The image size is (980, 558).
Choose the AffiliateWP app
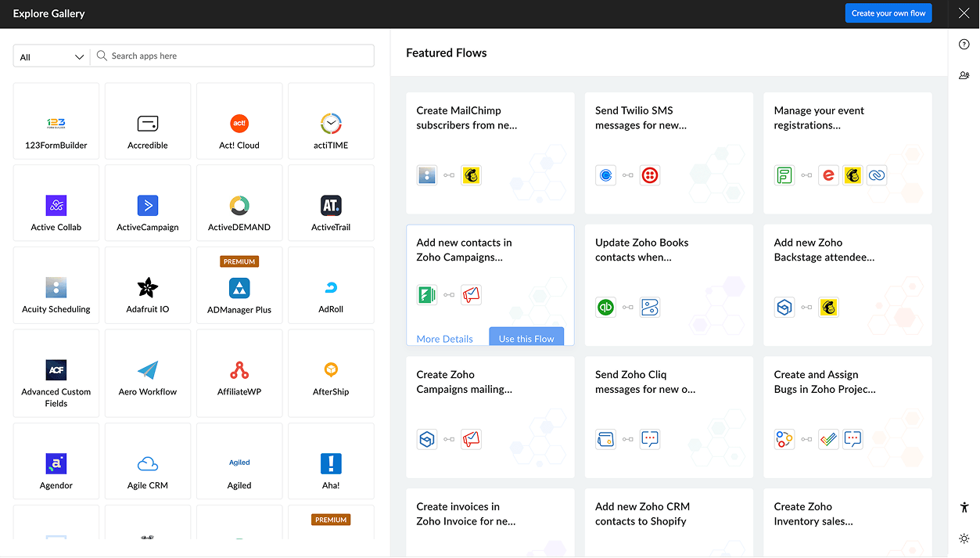point(239,373)
